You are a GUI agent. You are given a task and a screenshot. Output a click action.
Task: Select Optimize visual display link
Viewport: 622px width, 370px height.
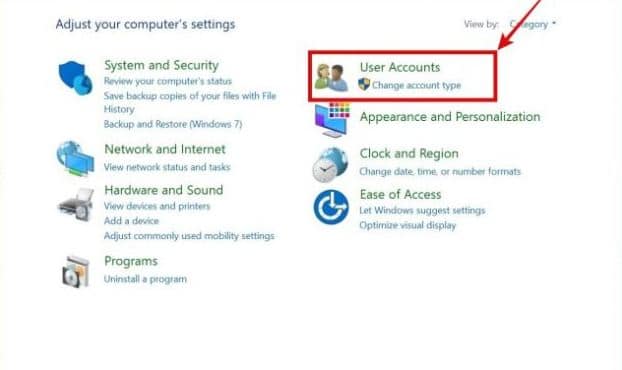point(408,225)
